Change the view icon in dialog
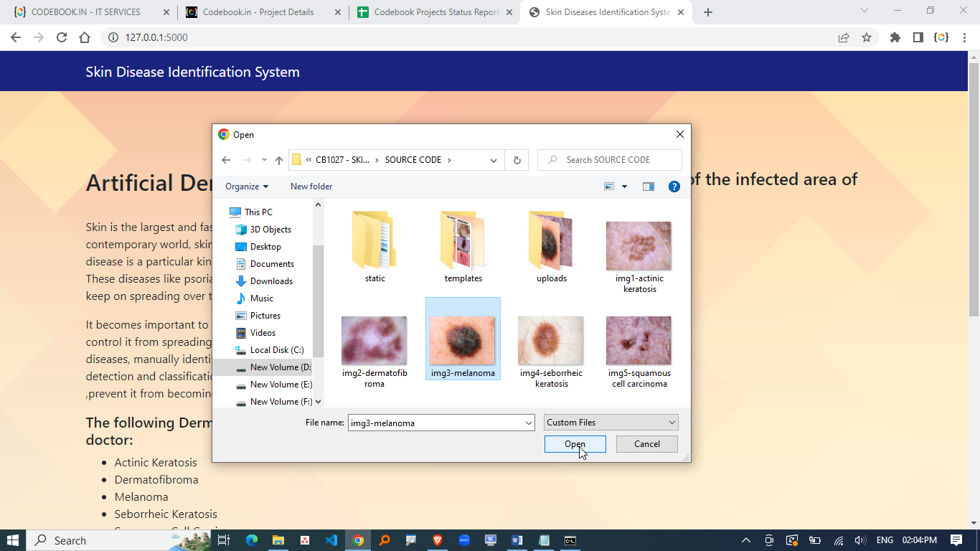The width and height of the screenshot is (980, 551). 609,187
